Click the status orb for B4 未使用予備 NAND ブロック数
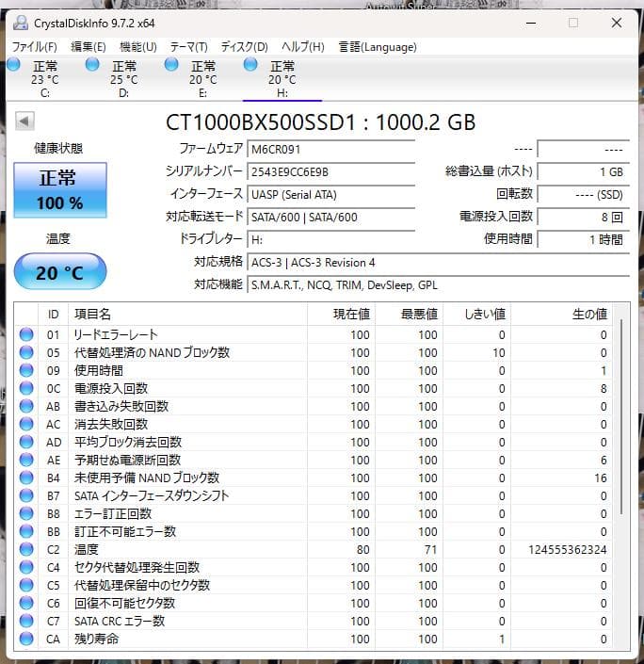This screenshot has width=644, height=664. [x=26, y=478]
